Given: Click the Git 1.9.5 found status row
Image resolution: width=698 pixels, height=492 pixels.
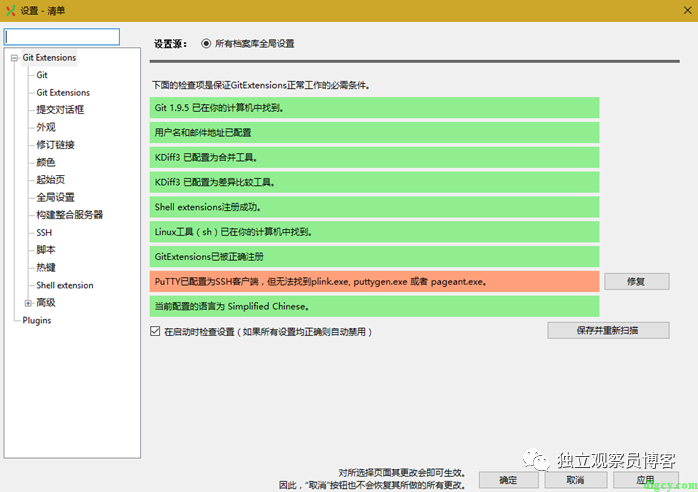Looking at the screenshot, I should (374, 108).
